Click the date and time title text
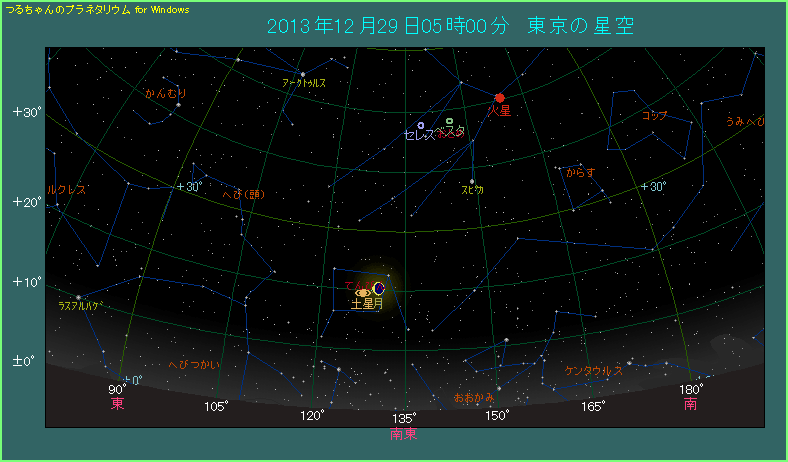Image resolution: width=788 pixels, height=462 pixels. pyautogui.click(x=452, y=25)
